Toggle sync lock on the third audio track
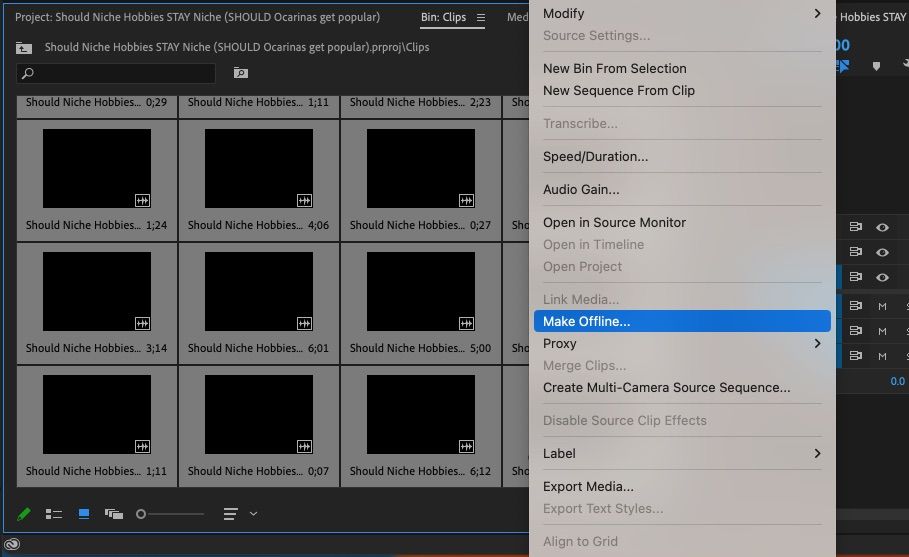Image resolution: width=909 pixels, height=557 pixels. click(x=856, y=355)
